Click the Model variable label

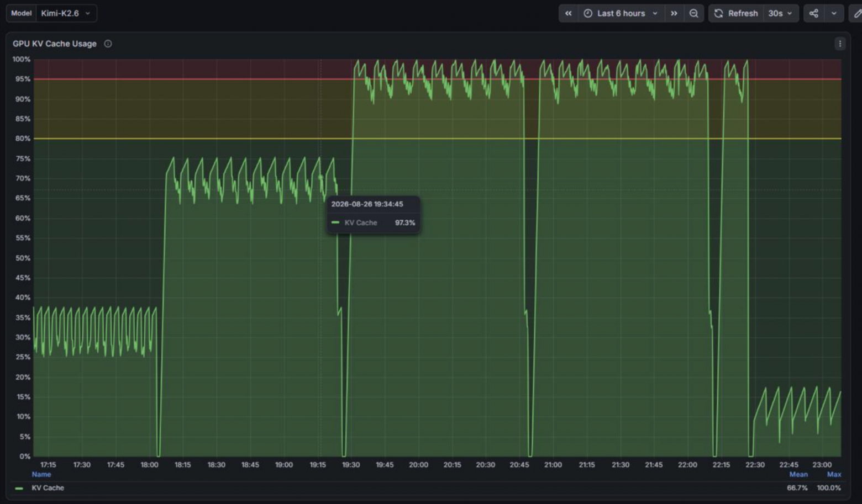click(21, 13)
